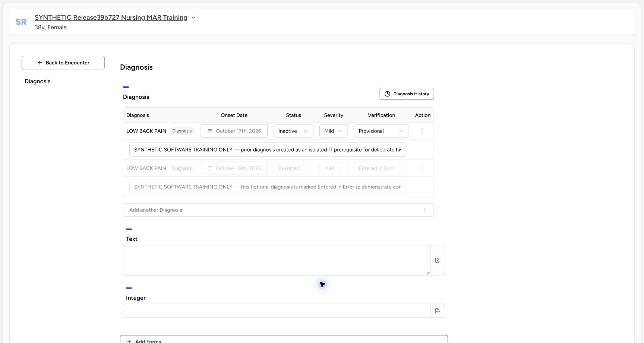Screen dimensions: 644x343
Task: Click the first LOW BACK PAIN diagnosis name
Action: tap(146, 131)
